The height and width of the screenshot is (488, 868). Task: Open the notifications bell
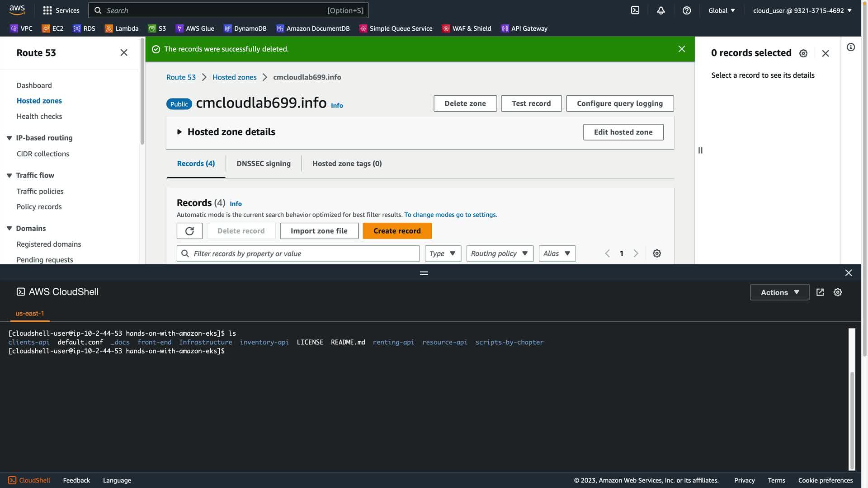click(661, 10)
